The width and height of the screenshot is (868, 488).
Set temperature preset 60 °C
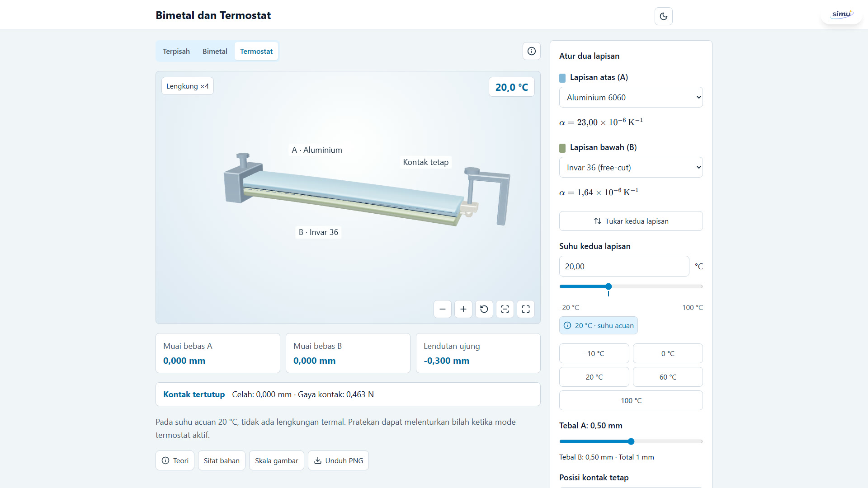coord(668,377)
